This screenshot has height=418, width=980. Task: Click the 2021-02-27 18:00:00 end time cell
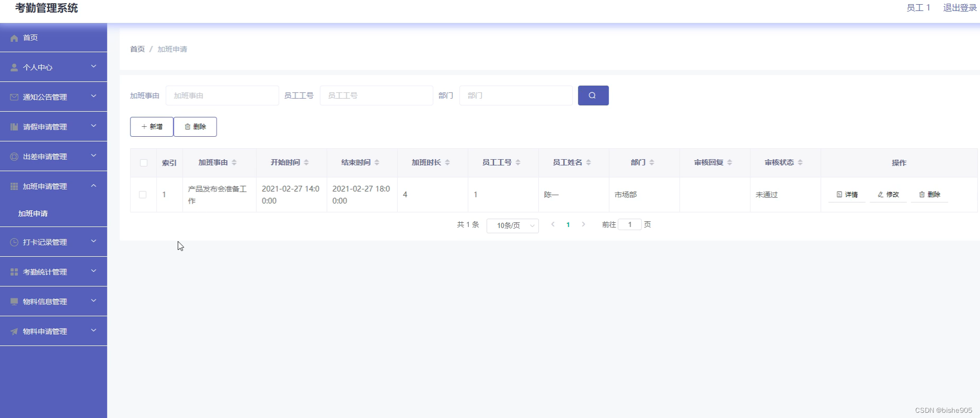tap(361, 195)
